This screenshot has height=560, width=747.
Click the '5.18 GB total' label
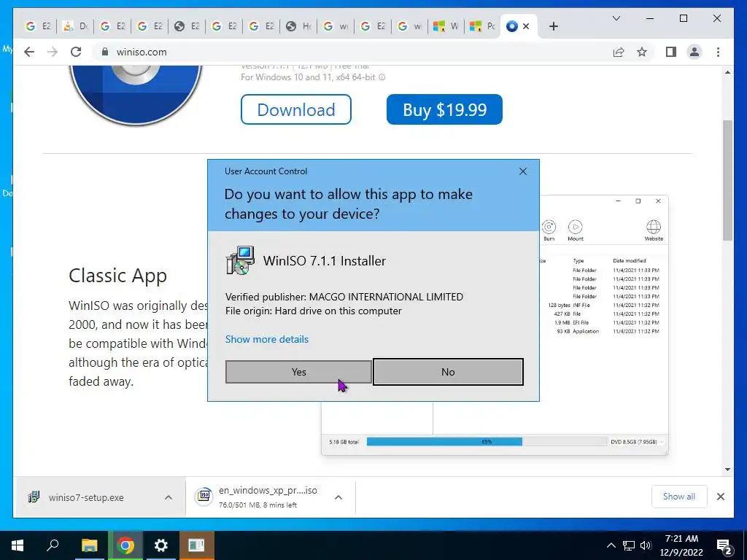tap(344, 442)
